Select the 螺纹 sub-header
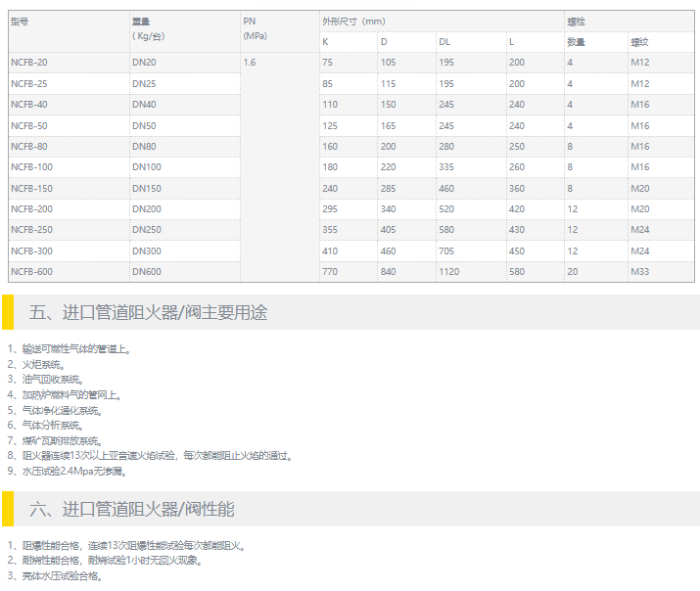Viewport: 700px width, 591px height. [639, 42]
